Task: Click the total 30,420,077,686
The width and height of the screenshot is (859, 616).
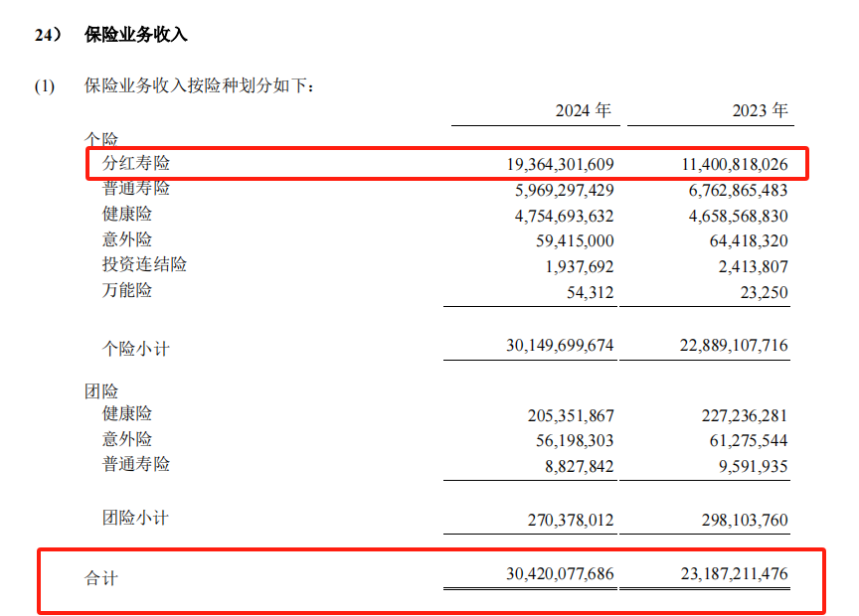Action: coord(560,574)
